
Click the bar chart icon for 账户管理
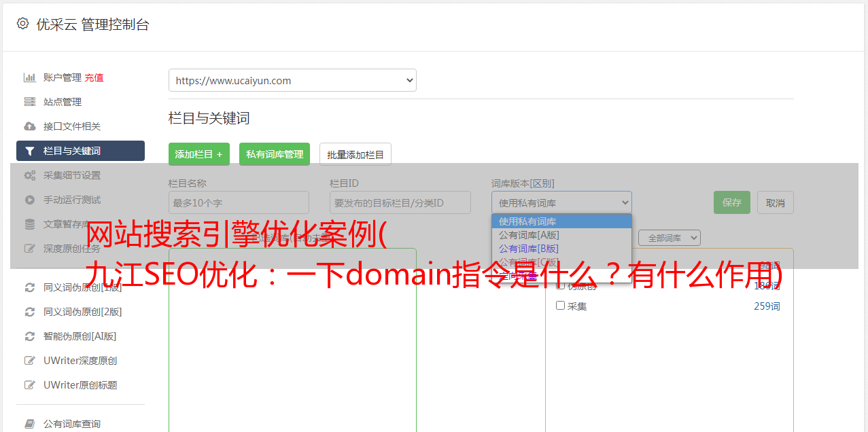coord(29,77)
